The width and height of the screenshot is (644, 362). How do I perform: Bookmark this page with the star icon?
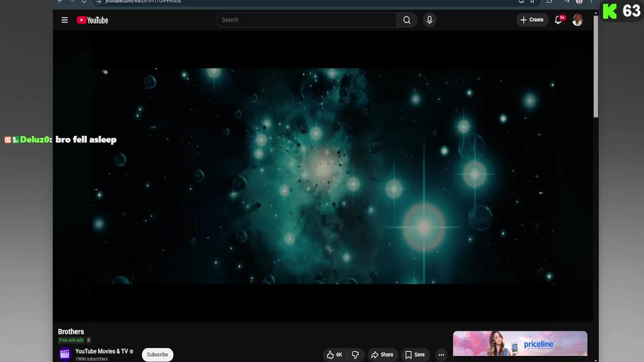tap(532, 2)
